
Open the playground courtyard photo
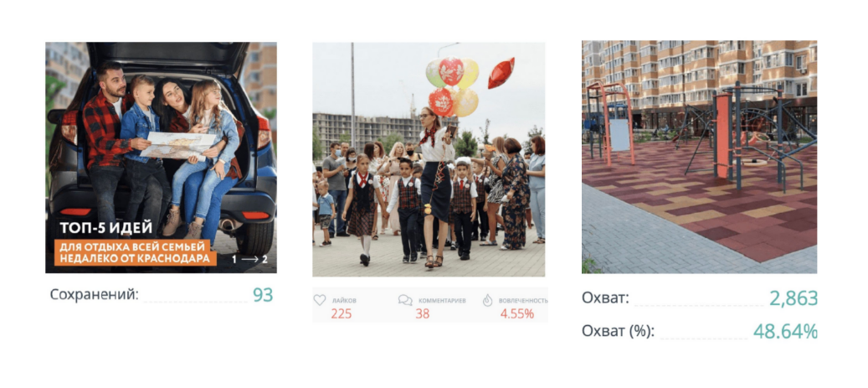click(699, 157)
